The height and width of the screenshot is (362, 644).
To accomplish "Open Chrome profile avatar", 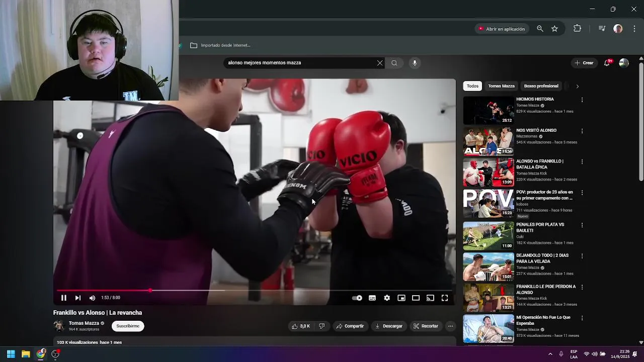I will point(618,29).
